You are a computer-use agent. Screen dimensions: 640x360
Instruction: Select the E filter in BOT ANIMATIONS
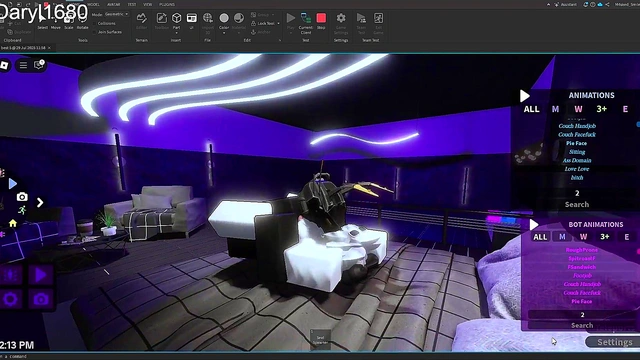coord(627,237)
